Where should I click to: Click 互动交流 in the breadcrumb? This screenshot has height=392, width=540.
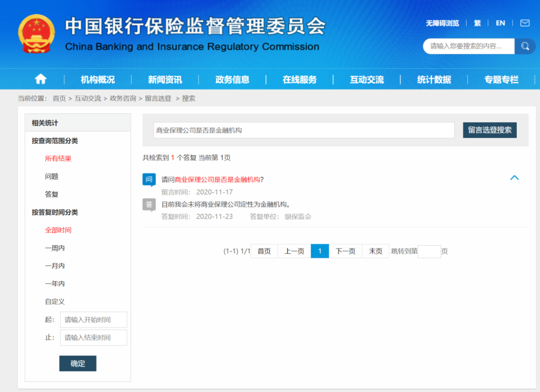coord(88,98)
